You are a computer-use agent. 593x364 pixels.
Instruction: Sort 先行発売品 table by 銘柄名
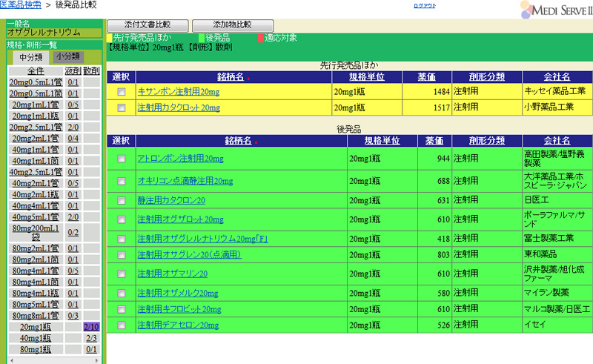point(231,77)
